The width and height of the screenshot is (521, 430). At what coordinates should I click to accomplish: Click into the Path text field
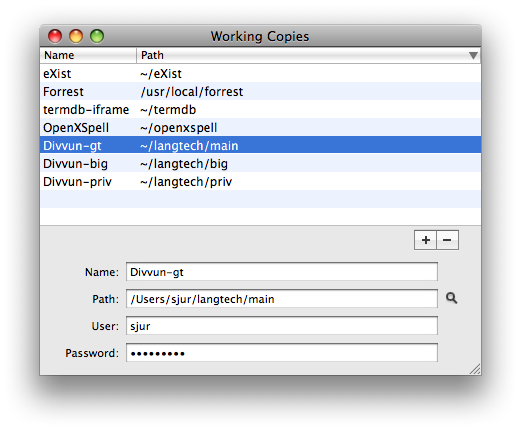tap(282, 299)
